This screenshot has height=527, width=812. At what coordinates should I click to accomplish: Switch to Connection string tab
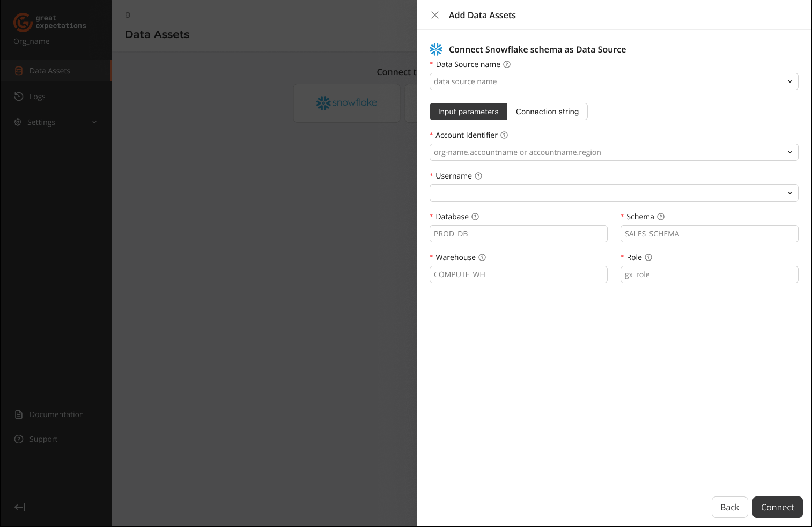547,112
